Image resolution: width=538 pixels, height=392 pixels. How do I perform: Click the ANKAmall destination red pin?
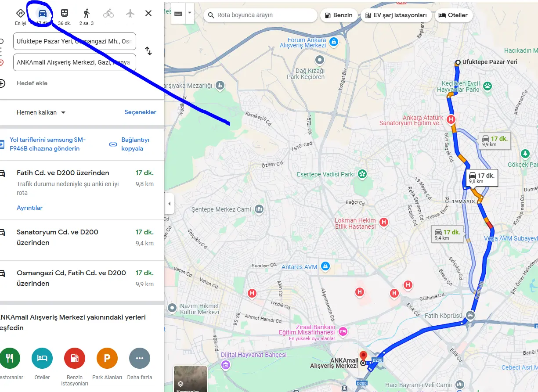363,356
